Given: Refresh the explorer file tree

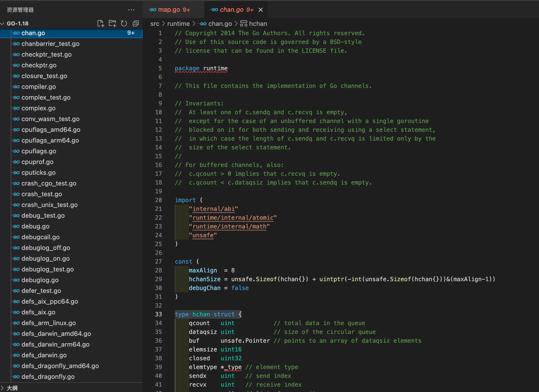Looking at the screenshot, I should pyautogui.click(x=124, y=23).
